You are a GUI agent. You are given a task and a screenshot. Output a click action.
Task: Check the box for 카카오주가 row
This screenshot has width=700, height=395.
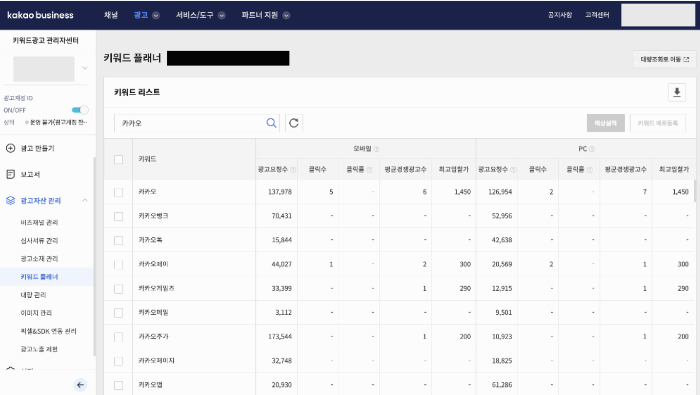pyautogui.click(x=118, y=337)
